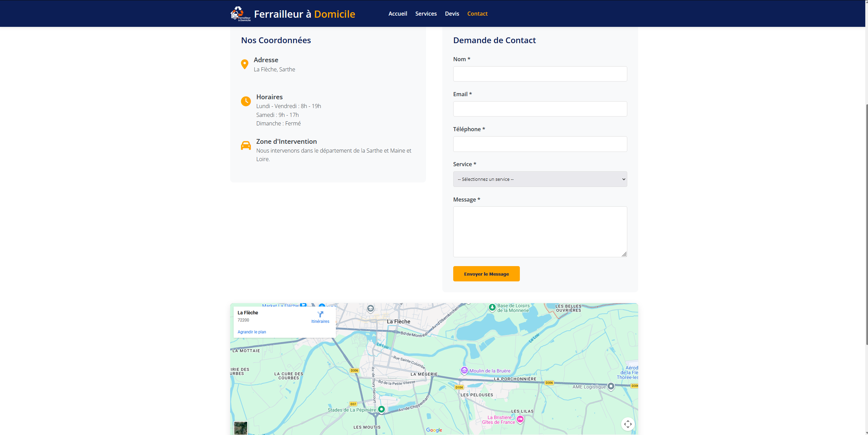Open the Service selection dropdown
Viewport: 868px width, 435px height.
tap(540, 179)
